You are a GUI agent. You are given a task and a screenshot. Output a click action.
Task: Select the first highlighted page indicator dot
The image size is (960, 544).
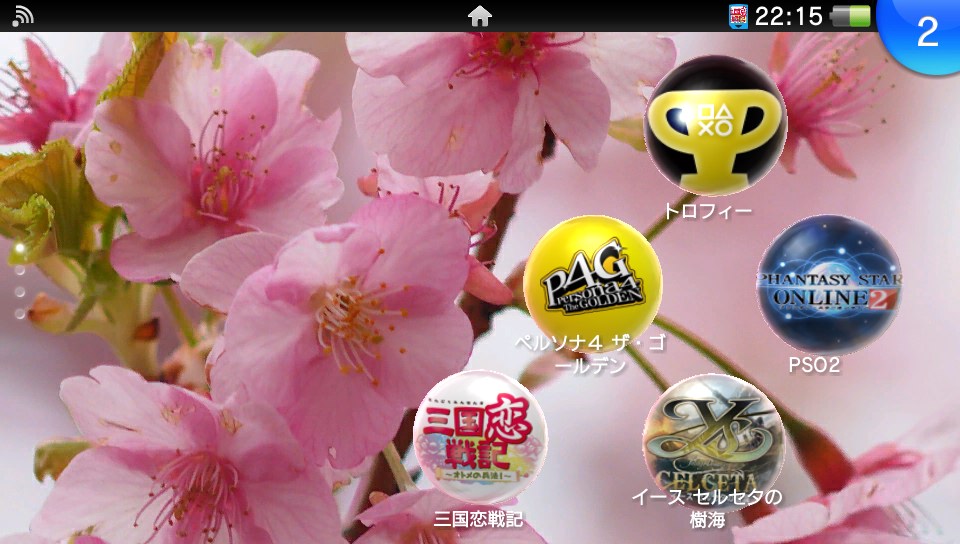point(19,246)
